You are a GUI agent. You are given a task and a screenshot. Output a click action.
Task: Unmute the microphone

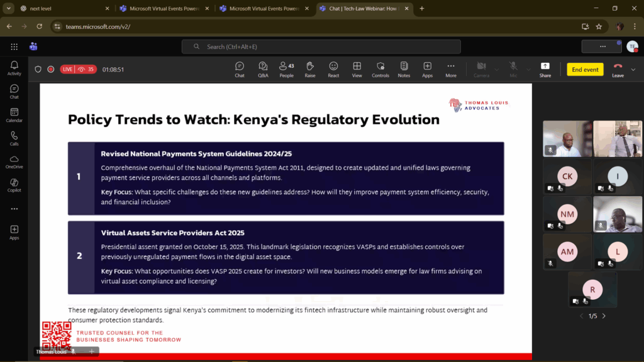513,69
